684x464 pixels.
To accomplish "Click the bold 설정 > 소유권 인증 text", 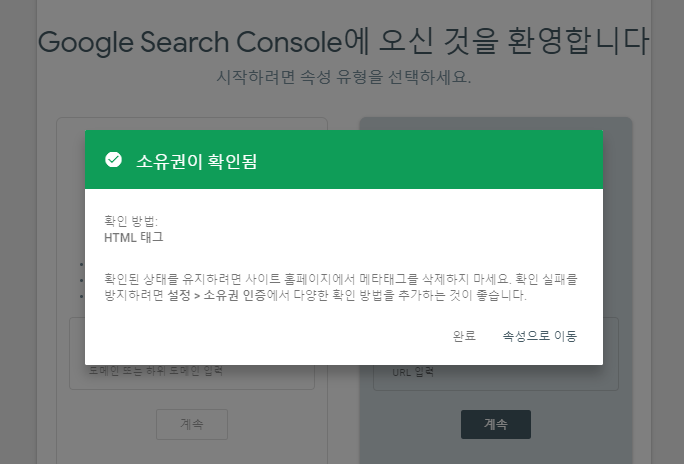I will [216, 296].
